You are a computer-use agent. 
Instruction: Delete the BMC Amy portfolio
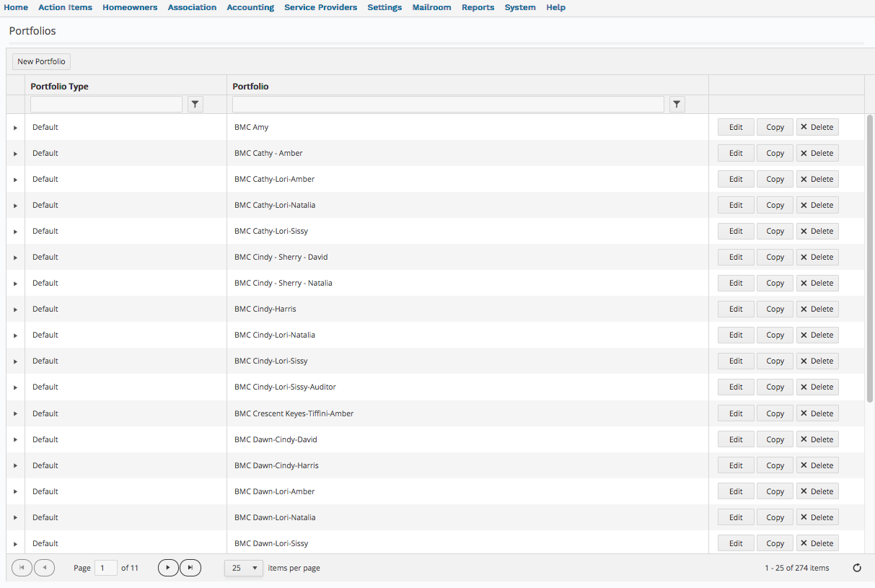(x=817, y=127)
